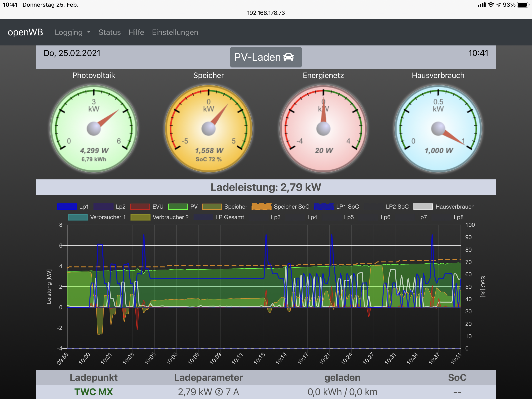Open PV-Laden charge mode selector
Viewport: 532px width, 399px height.
(x=266, y=57)
